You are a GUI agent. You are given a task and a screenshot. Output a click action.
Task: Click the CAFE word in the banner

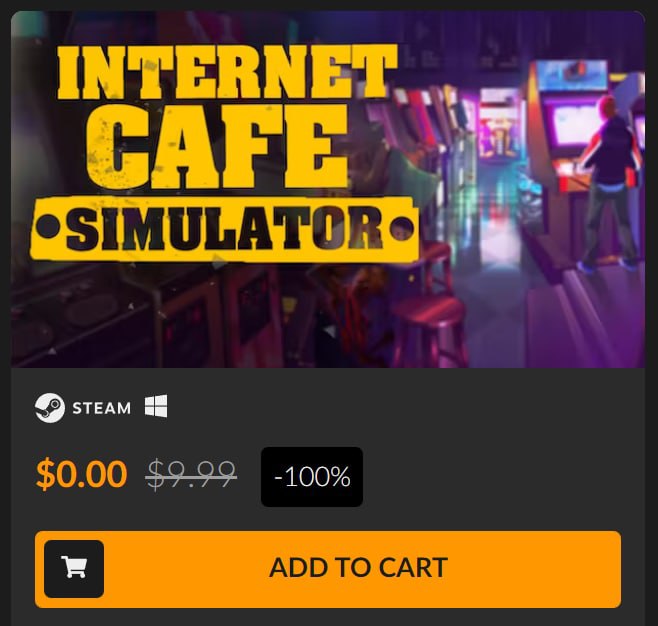pyautogui.click(x=217, y=146)
